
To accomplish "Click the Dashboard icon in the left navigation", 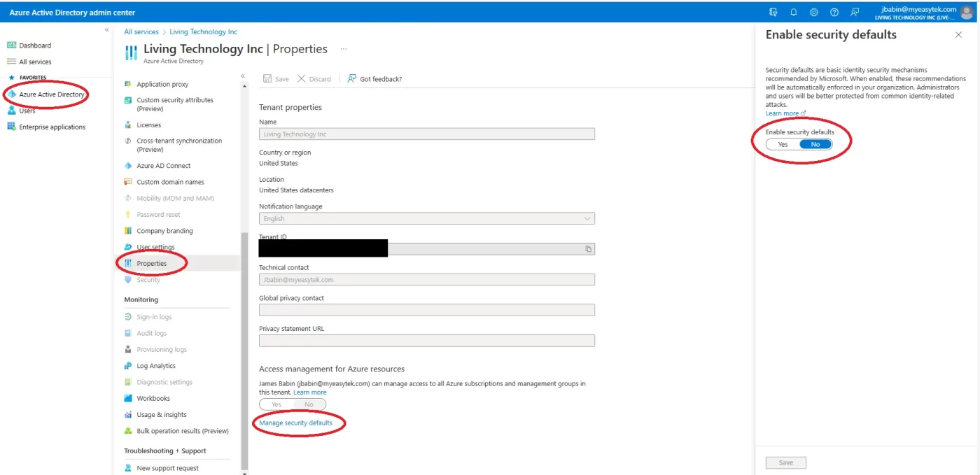I will point(11,45).
